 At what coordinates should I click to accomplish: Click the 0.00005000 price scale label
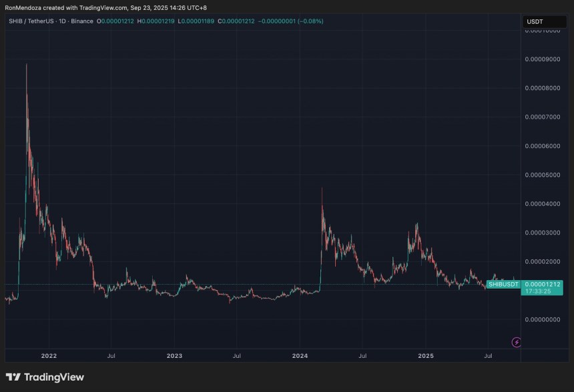(543, 175)
